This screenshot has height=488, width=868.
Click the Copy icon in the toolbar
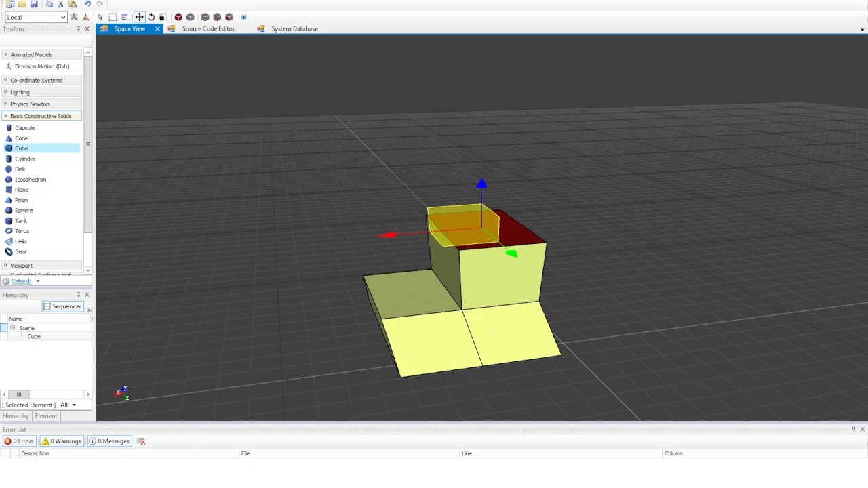coord(48,4)
